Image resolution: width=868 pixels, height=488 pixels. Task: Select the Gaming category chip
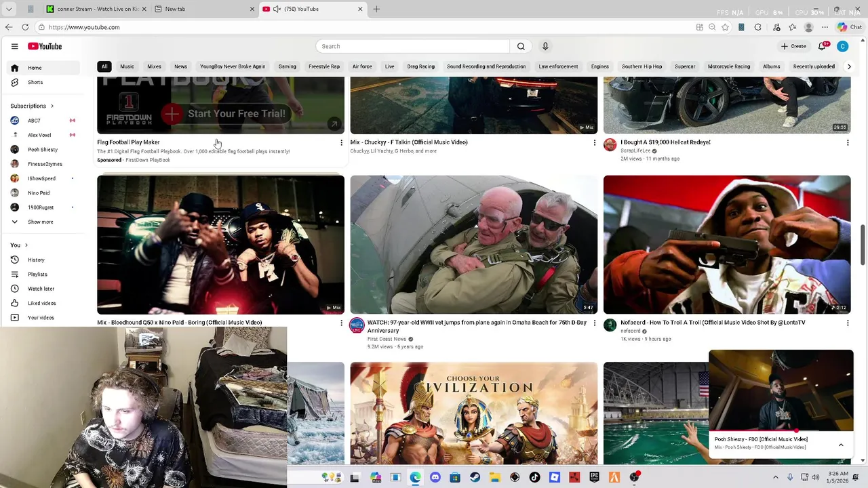[287, 66]
